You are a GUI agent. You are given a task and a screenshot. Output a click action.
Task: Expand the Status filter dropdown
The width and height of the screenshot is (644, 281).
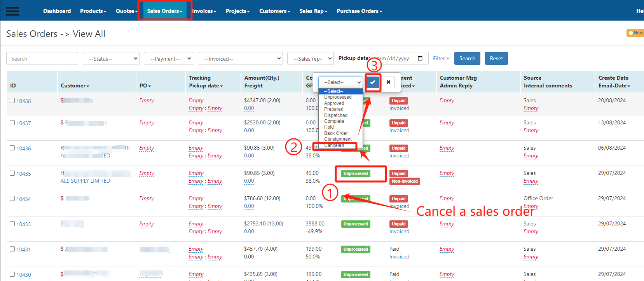point(111,59)
